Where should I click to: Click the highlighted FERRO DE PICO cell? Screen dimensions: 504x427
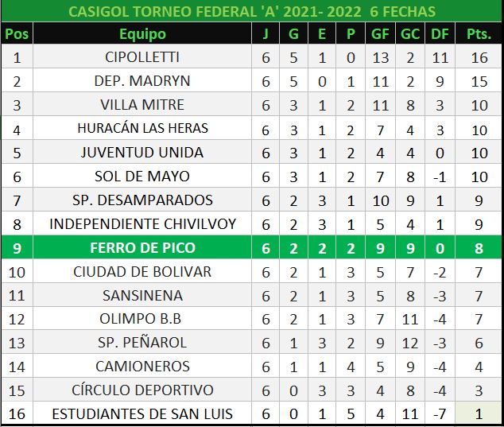142,248
